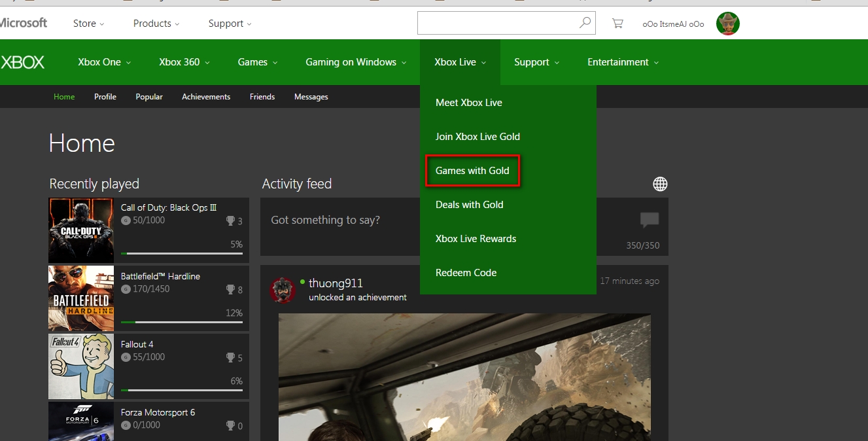Click the globe icon in Activity feed
This screenshot has height=441, width=868.
[660, 185]
